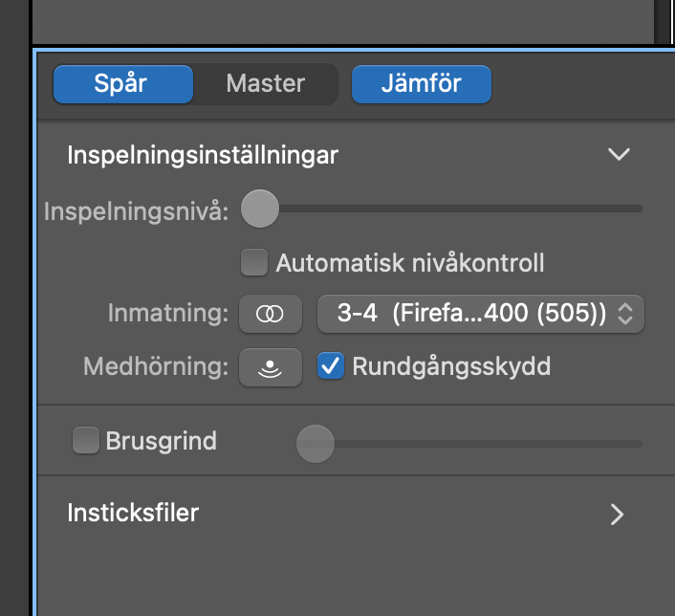Expand Insticksfiler with the right chevron

[x=618, y=514]
